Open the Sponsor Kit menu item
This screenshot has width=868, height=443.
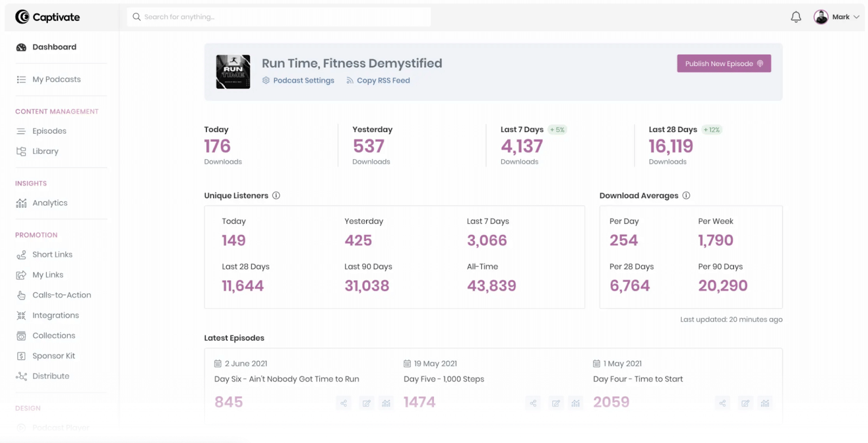(x=54, y=356)
